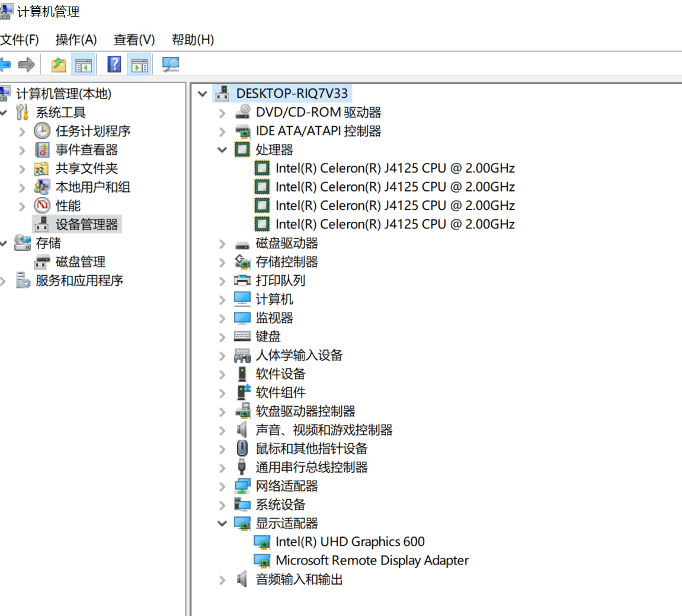Viewport: 682px width, 616px height.
Task: Click the DVD/CD-ROM drive icon
Action: coord(242,112)
